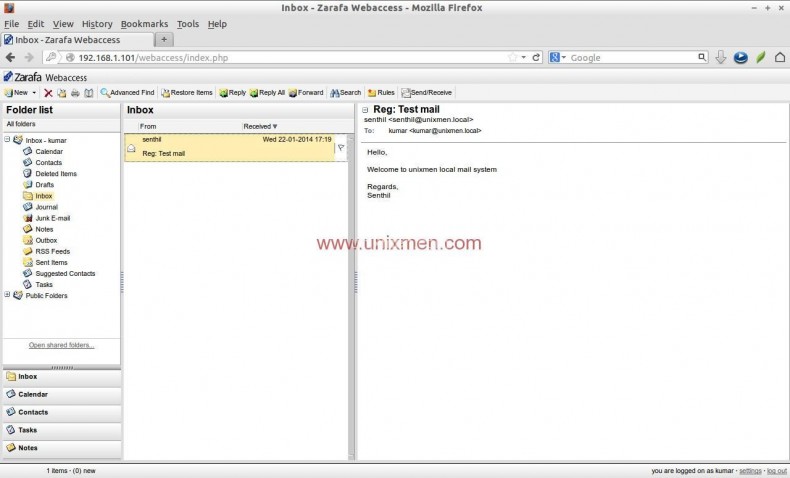Select the Journal folder
The height and width of the screenshot is (478, 790).
tap(46, 207)
